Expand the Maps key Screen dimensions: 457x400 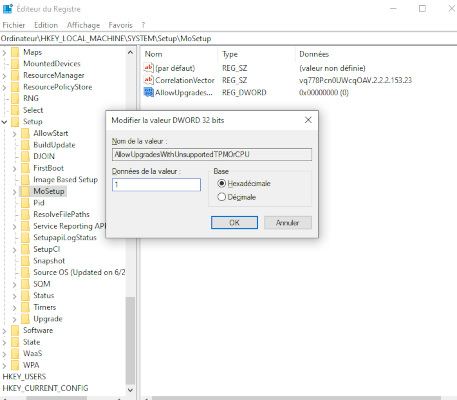(x=4, y=53)
